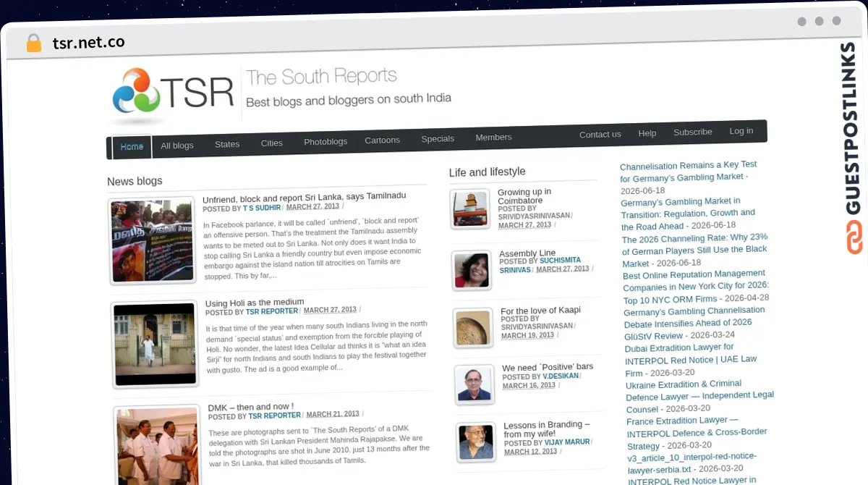Open 'We need Positive bars' post
Viewport: 868px width, 485px height.
point(548,368)
